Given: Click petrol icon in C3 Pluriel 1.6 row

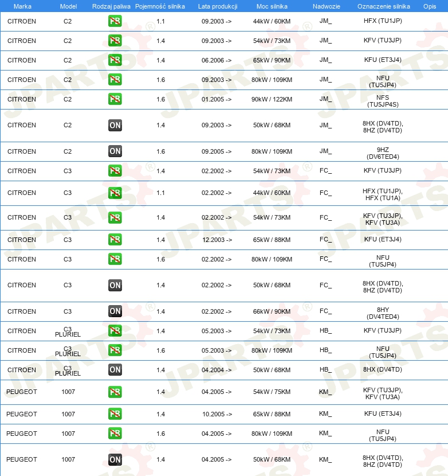Looking at the screenshot, I should tap(115, 350).
